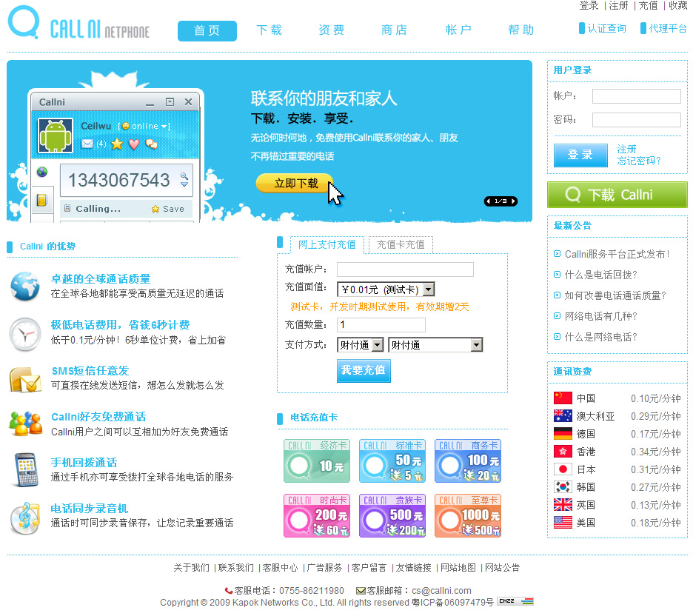Click the 登录 login button
This screenshot has height=616, width=693.
point(580,155)
